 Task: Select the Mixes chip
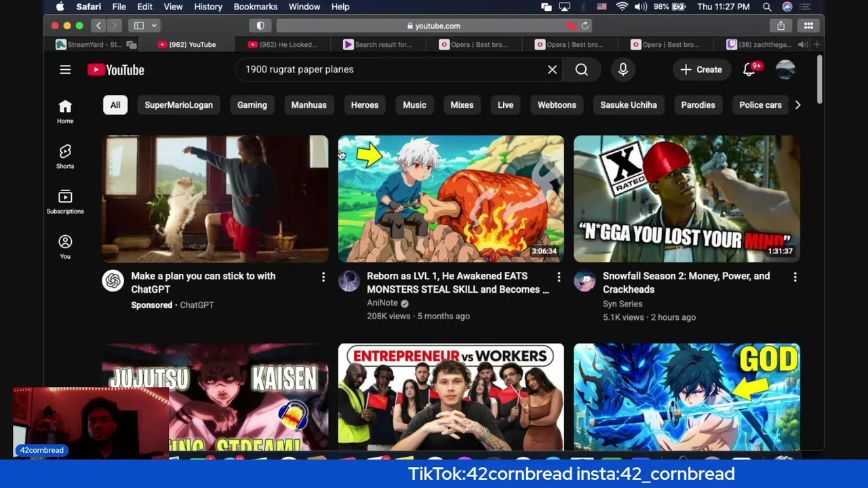462,105
